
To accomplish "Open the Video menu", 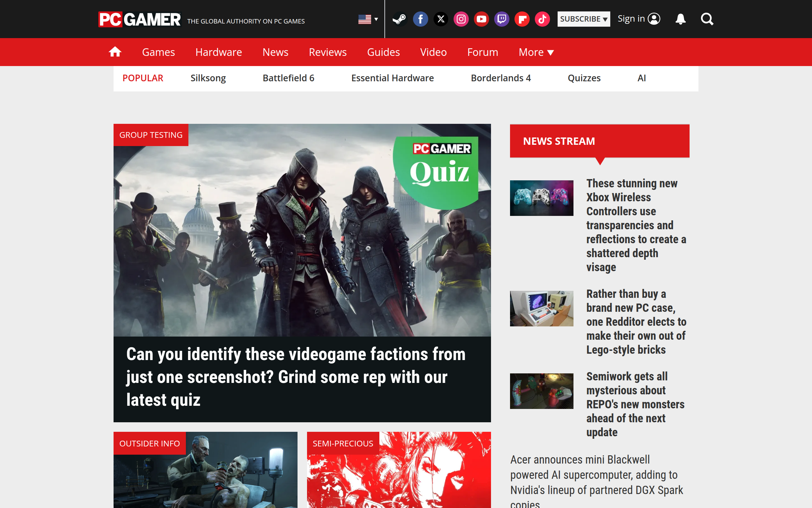I will (x=433, y=52).
